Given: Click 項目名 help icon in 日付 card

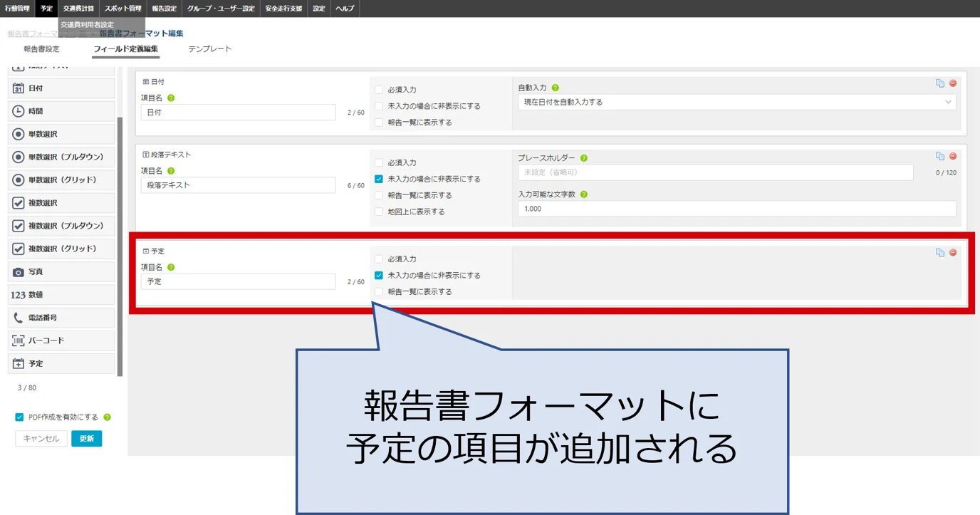Looking at the screenshot, I should point(171,98).
